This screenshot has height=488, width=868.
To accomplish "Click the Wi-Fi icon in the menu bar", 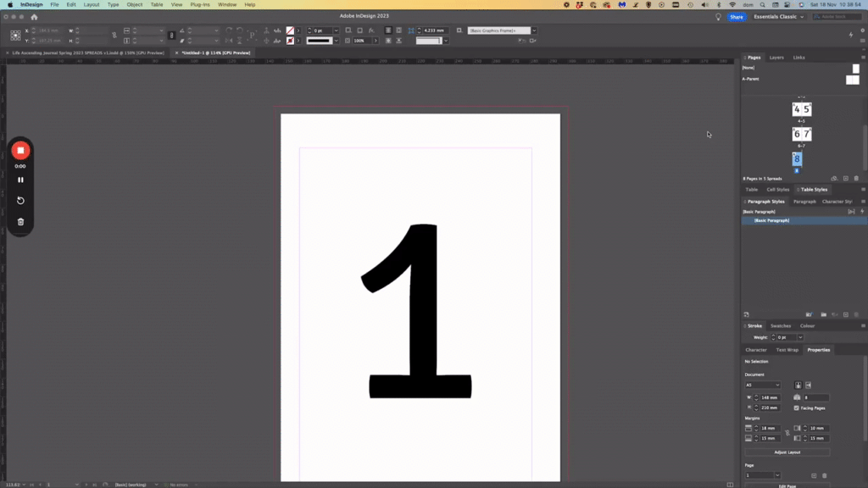I will (732, 4).
